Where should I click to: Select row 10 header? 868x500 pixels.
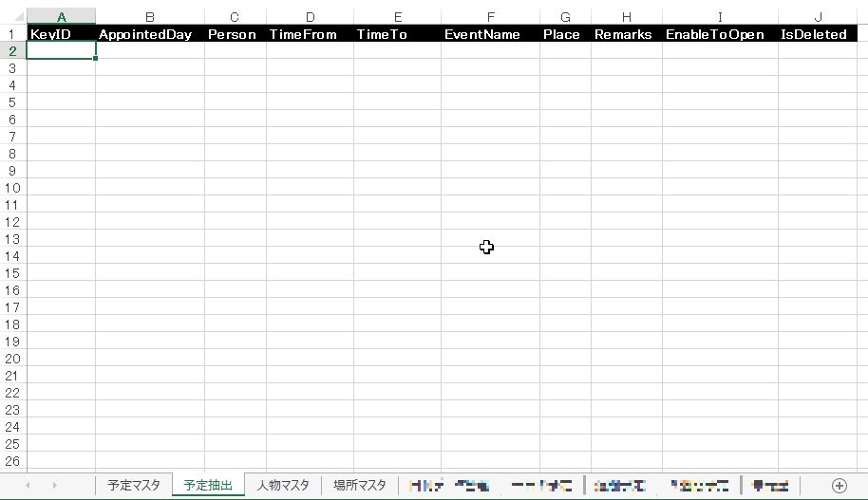click(x=12, y=188)
